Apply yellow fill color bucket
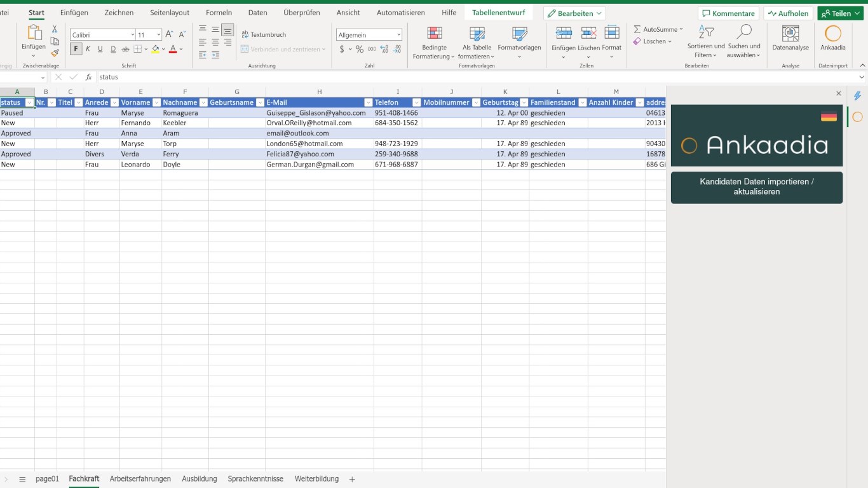 (x=156, y=49)
